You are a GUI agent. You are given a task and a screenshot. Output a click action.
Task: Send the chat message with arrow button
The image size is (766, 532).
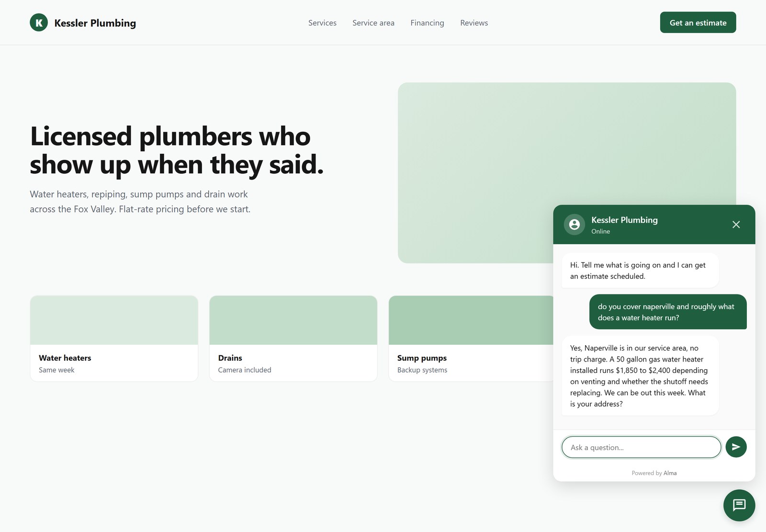click(736, 447)
